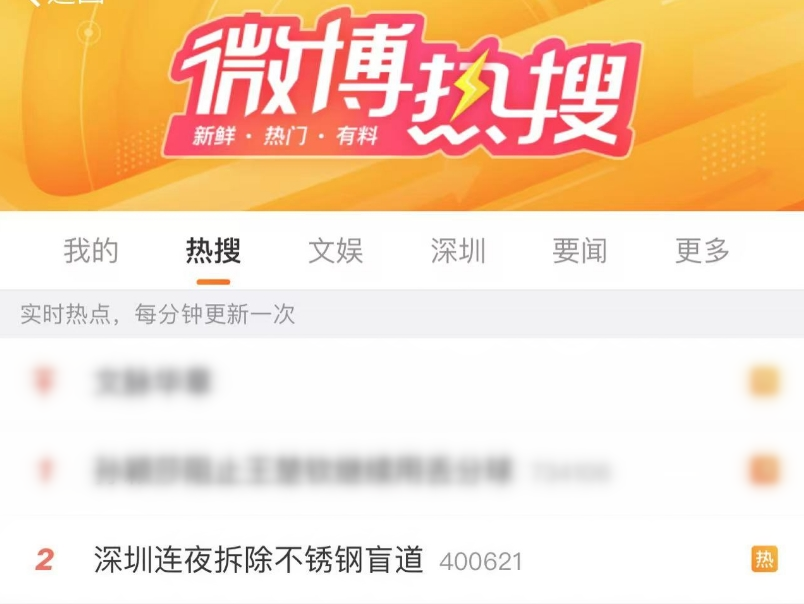Click the lightning bolt in banner
The height and width of the screenshot is (604, 804).
point(467,86)
